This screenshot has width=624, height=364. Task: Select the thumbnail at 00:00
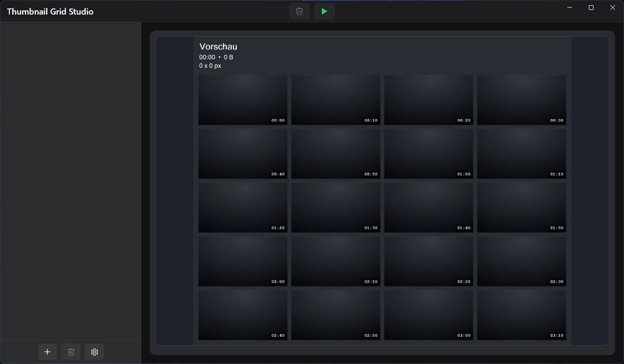[x=243, y=100]
